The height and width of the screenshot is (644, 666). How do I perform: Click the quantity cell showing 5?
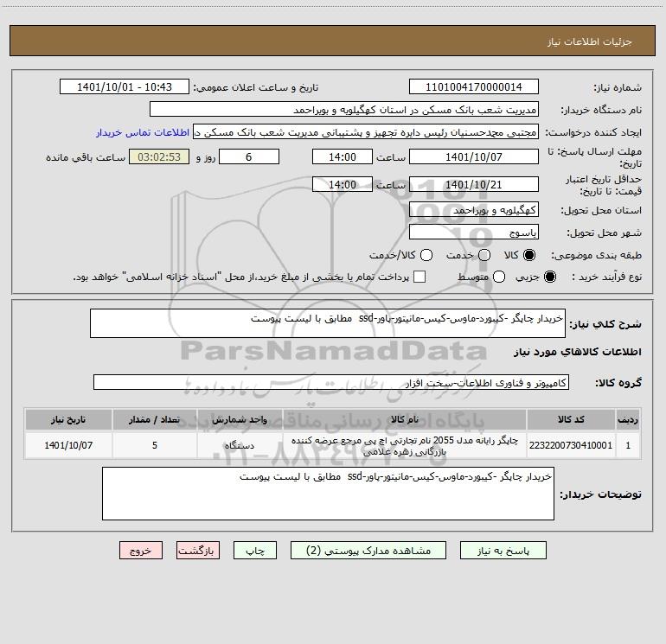[155, 445]
